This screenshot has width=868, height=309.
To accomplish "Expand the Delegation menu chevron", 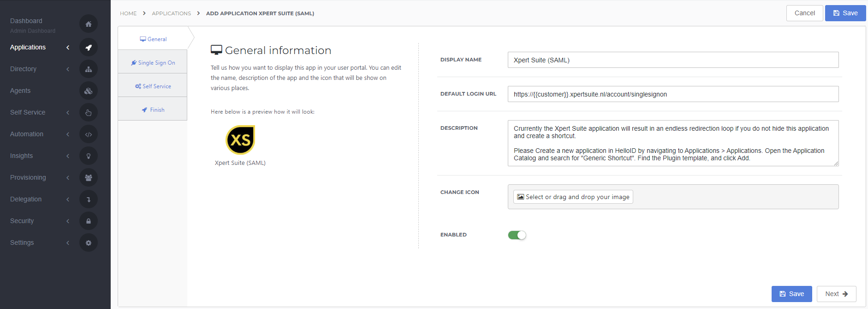I will [68, 199].
